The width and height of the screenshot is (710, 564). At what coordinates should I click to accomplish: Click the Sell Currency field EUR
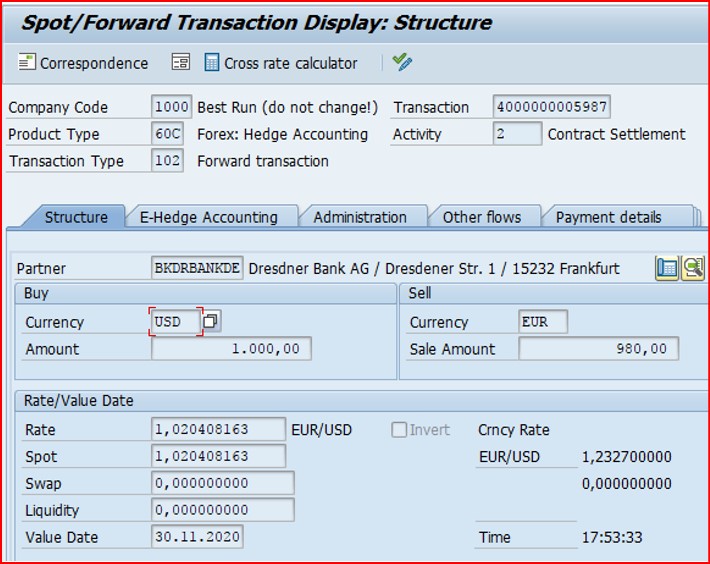[542, 321]
